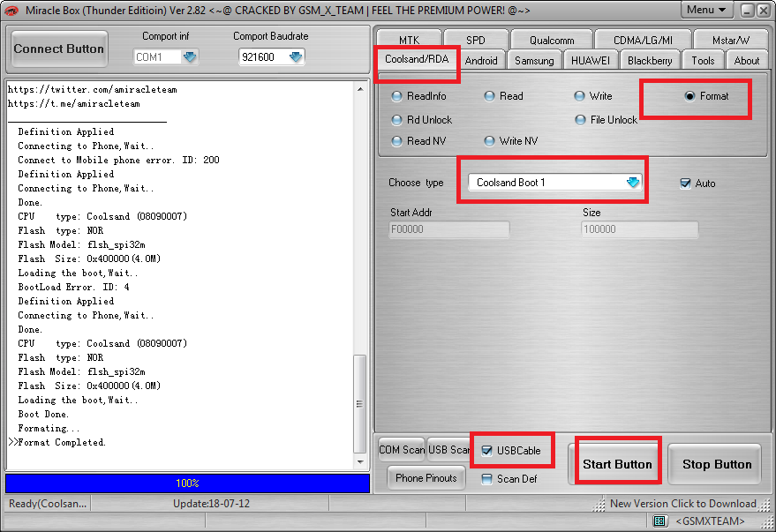Screen dimensions: 776x532
Task: Click the Ready(Coolsan... status text
Action: 48,503
